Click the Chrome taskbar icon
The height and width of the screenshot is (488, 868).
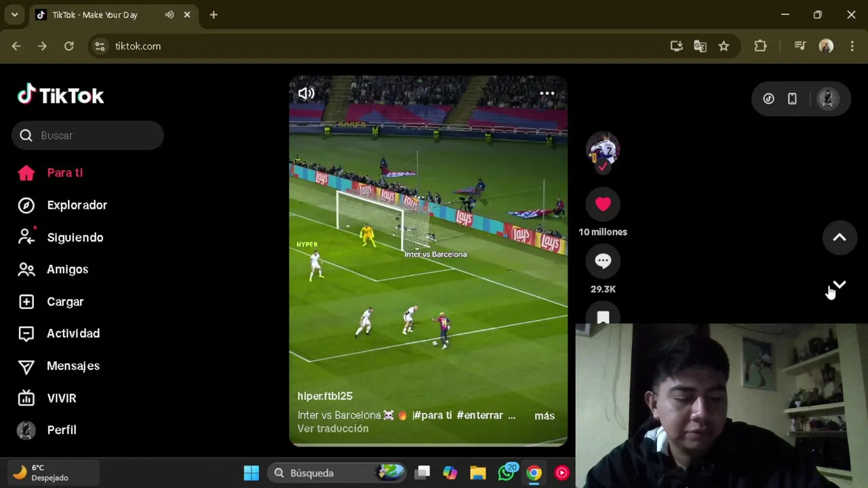pyautogui.click(x=534, y=473)
